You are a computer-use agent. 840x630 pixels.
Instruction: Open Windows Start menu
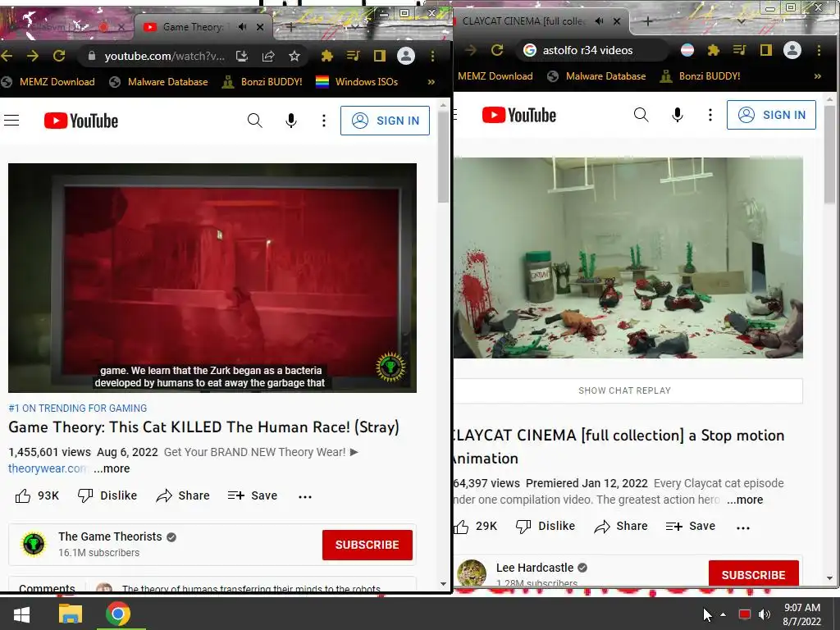click(x=22, y=614)
